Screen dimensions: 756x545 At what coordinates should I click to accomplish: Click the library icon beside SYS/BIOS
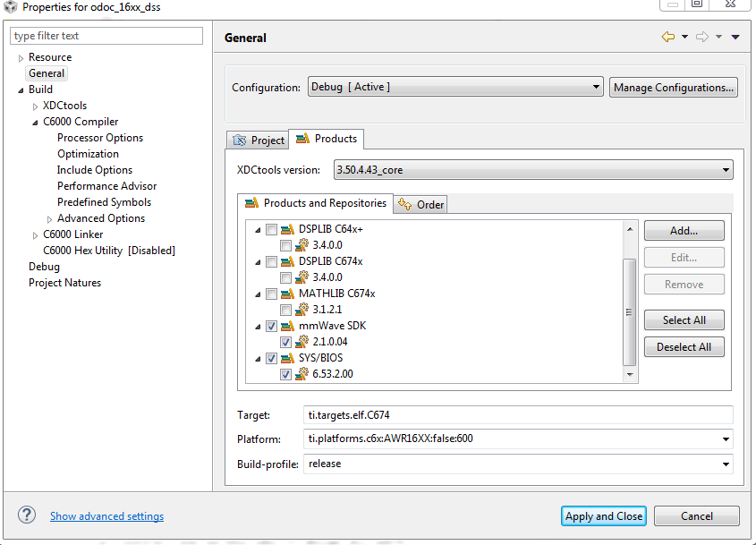(x=286, y=357)
